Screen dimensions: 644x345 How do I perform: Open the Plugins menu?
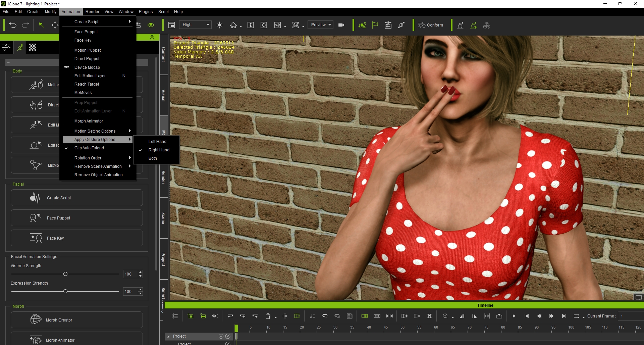coord(146,11)
